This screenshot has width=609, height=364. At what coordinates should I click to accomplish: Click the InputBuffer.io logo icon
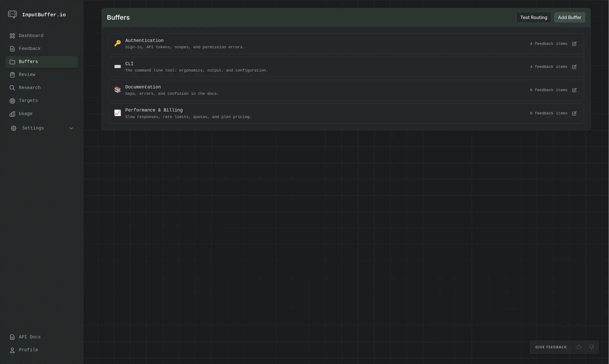click(12, 15)
